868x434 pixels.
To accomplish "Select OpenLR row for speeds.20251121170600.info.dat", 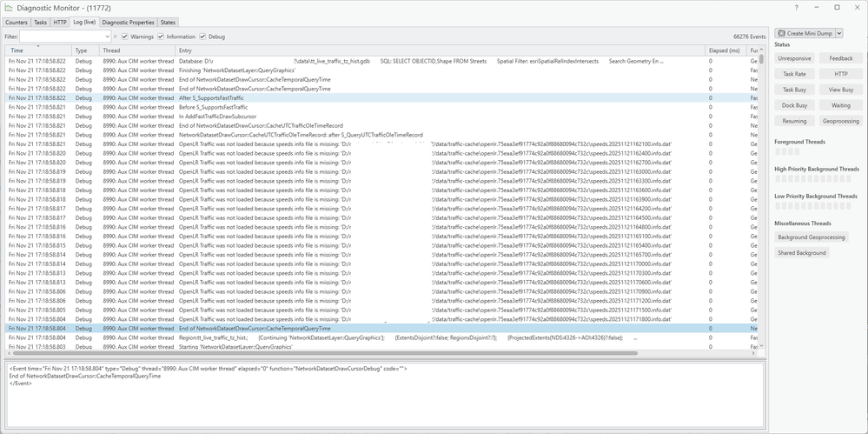I will click(381, 282).
